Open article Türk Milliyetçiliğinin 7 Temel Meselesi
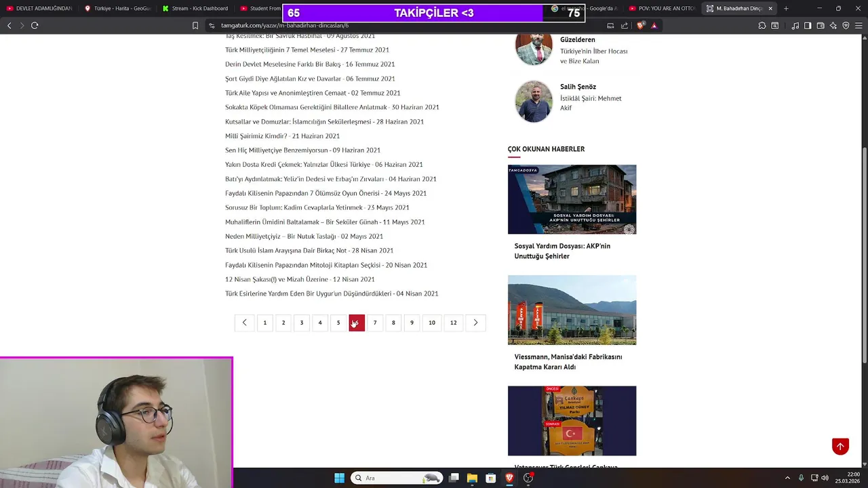This screenshot has height=488, width=868. pyautogui.click(x=307, y=50)
